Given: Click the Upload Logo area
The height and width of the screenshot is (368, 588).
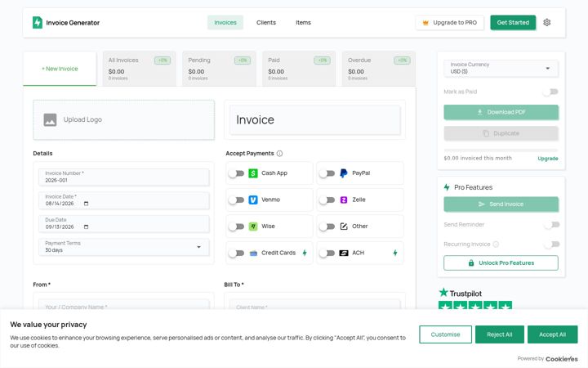Looking at the screenshot, I should 124,119.
